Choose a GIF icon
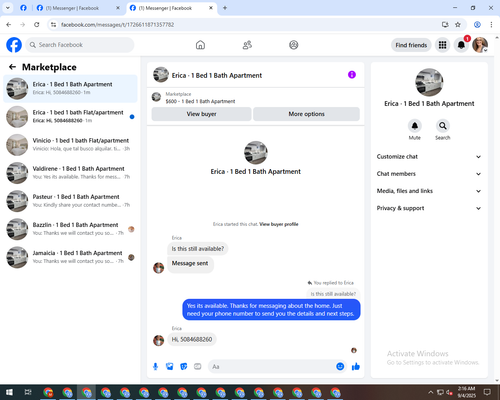 click(198, 367)
